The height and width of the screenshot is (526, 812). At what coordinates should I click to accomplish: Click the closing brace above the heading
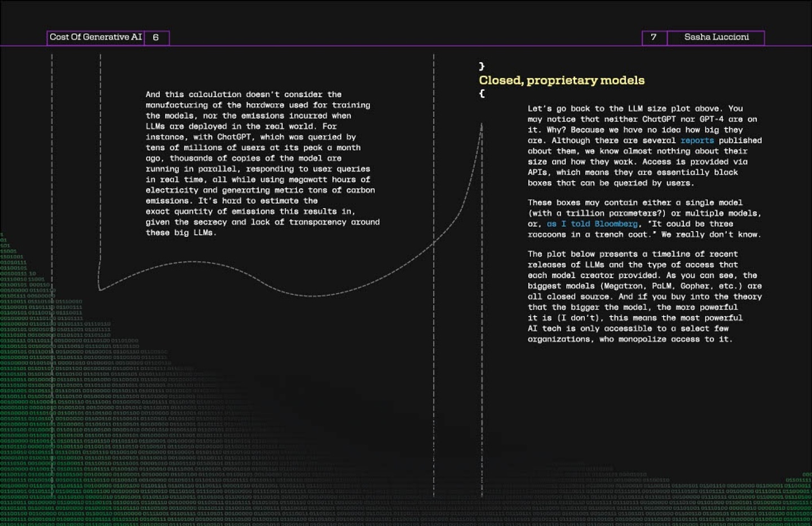tap(482, 67)
